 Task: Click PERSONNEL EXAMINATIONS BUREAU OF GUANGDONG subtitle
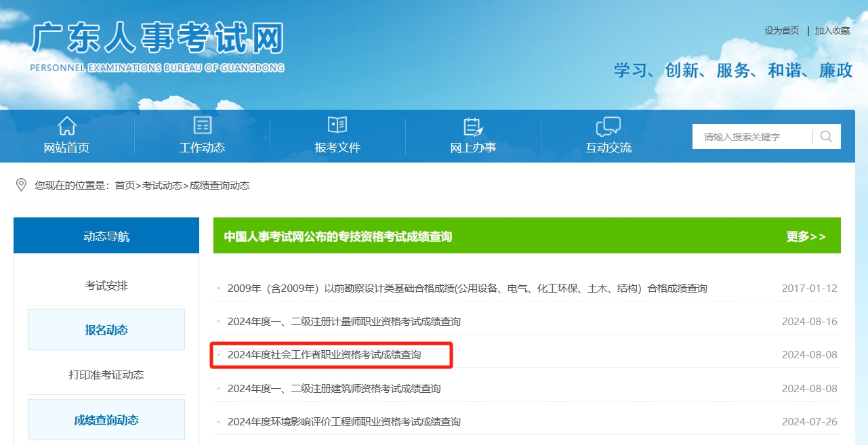(x=157, y=68)
